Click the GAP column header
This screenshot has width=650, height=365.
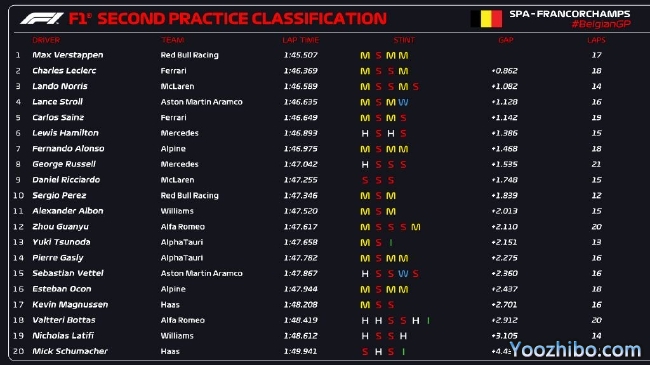[506, 40]
